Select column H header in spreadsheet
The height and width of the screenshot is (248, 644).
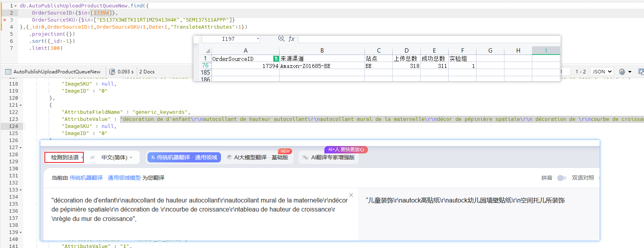click(518, 51)
